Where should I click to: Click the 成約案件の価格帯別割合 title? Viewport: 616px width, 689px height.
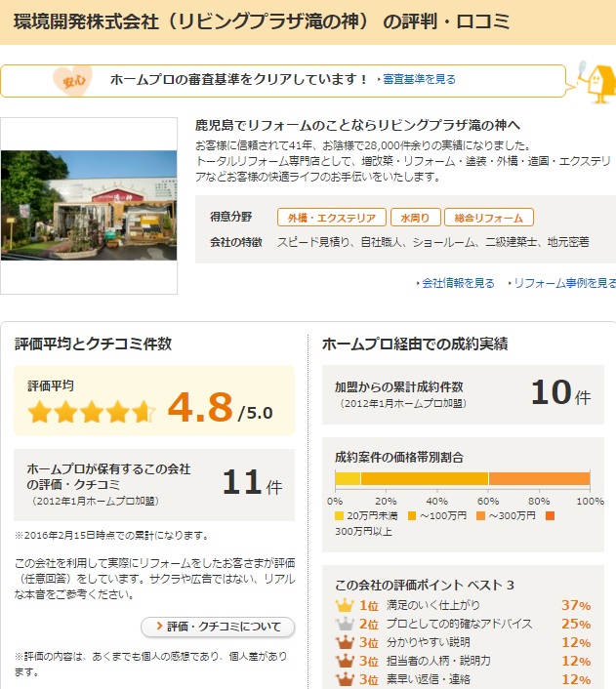click(x=399, y=458)
